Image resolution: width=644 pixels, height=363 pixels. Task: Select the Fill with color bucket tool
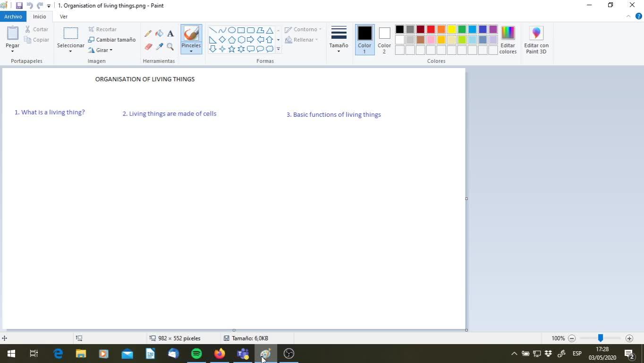point(159,34)
